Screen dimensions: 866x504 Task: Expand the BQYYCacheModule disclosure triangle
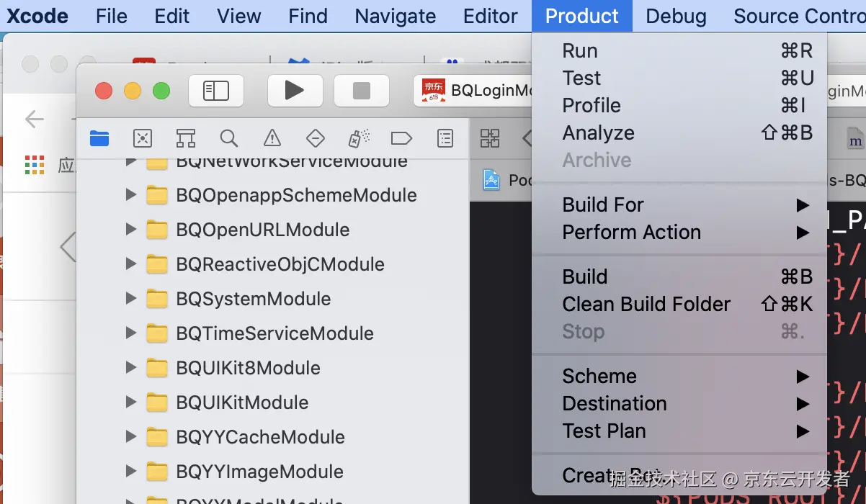[130, 436]
